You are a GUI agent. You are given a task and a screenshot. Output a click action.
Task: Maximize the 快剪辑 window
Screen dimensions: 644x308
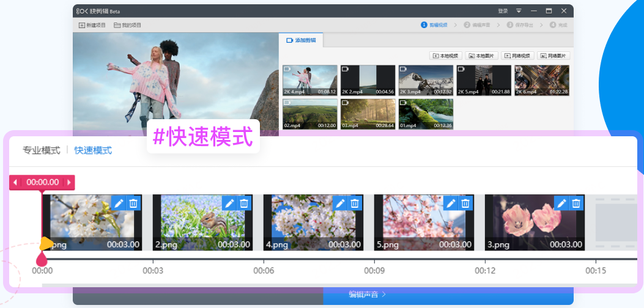(549, 10)
